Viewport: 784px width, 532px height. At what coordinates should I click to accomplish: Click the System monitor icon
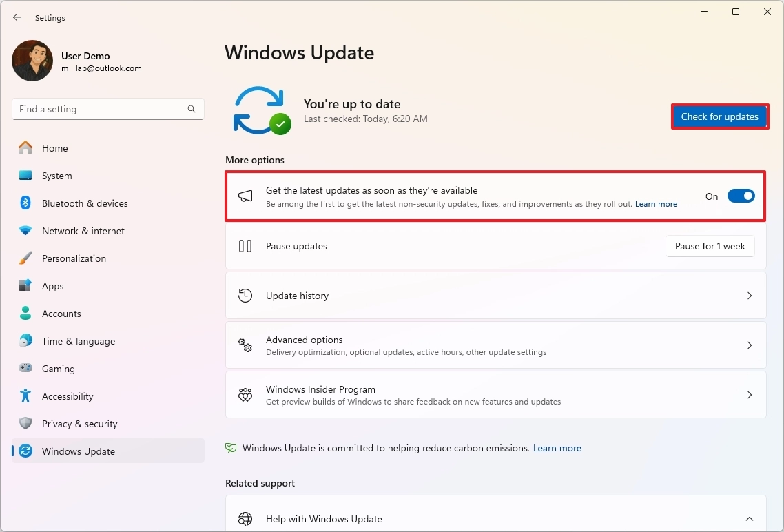[x=25, y=176]
